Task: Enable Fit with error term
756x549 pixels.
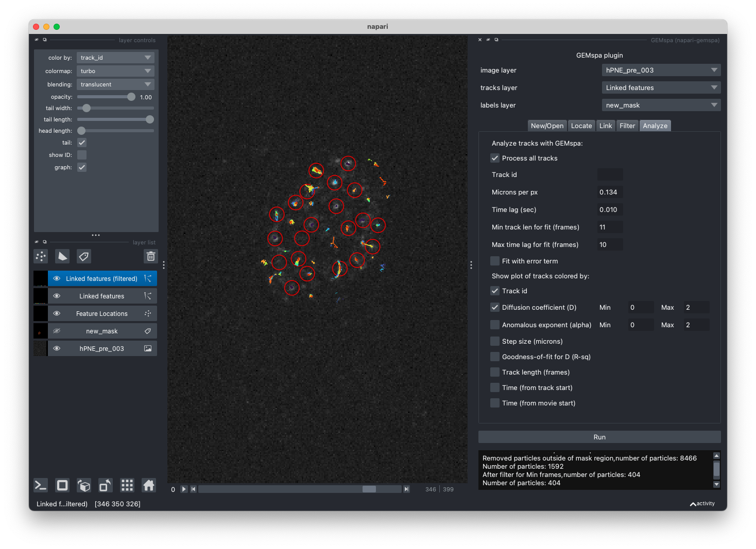Action: (495, 261)
